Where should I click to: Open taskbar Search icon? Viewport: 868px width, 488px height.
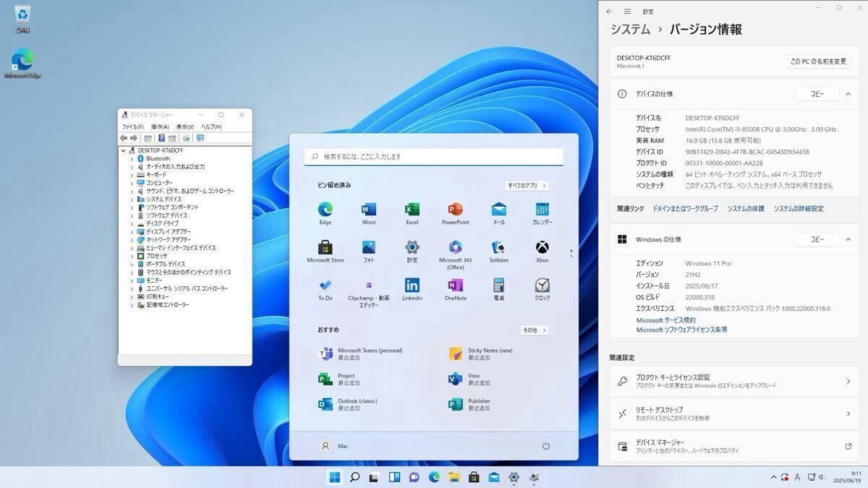pos(354,477)
